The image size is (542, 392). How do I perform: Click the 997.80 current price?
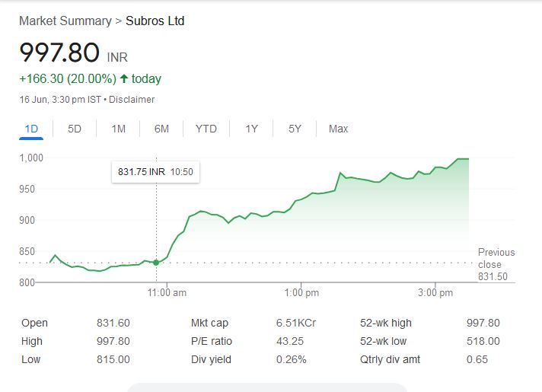coord(59,53)
